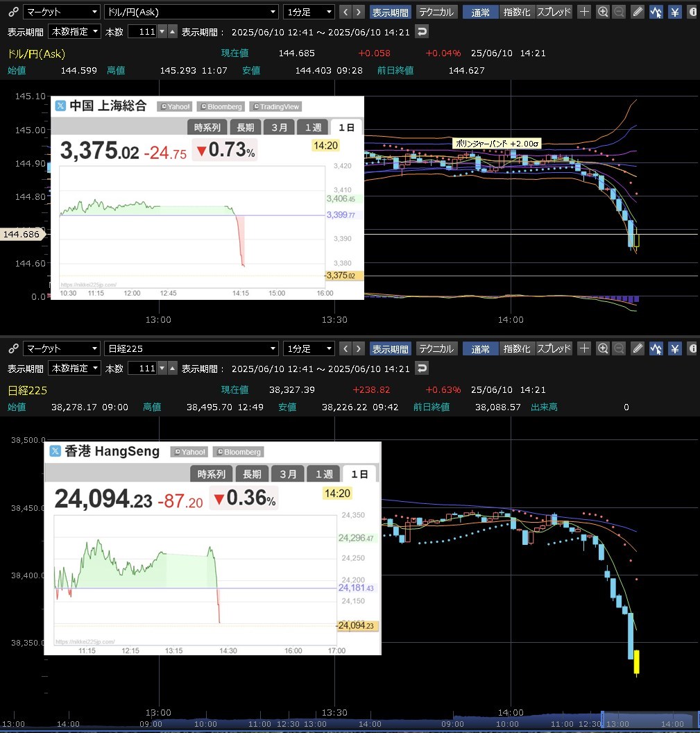Switch ドル/円 chart to スプレッド mode

tap(554, 12)
